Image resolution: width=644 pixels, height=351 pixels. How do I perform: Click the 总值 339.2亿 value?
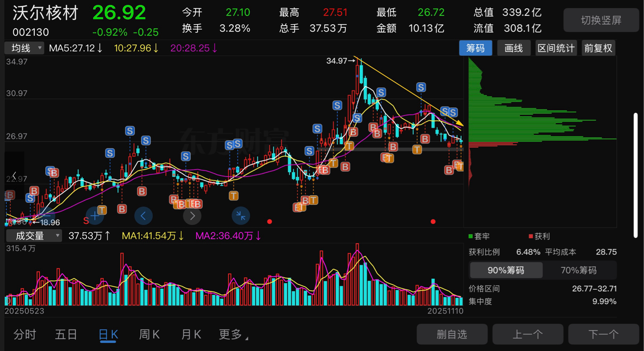pos(522,12)
